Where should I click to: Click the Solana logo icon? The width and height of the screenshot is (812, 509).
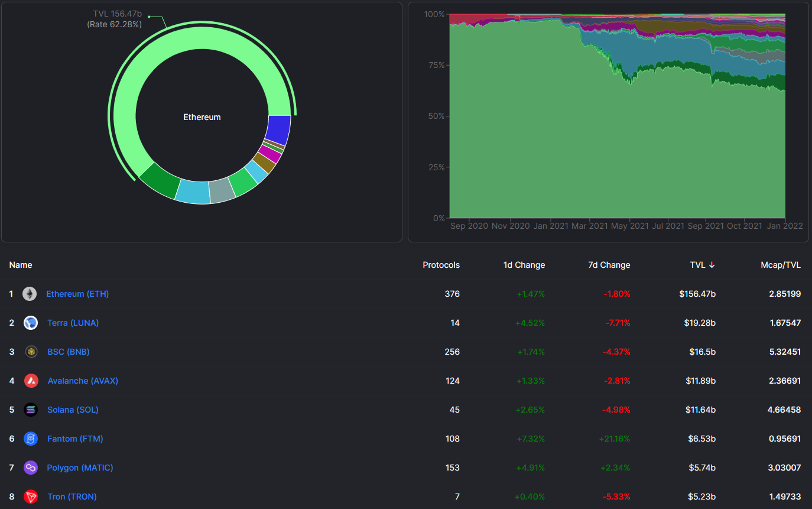pyautogui.click(x=31, y=410)
